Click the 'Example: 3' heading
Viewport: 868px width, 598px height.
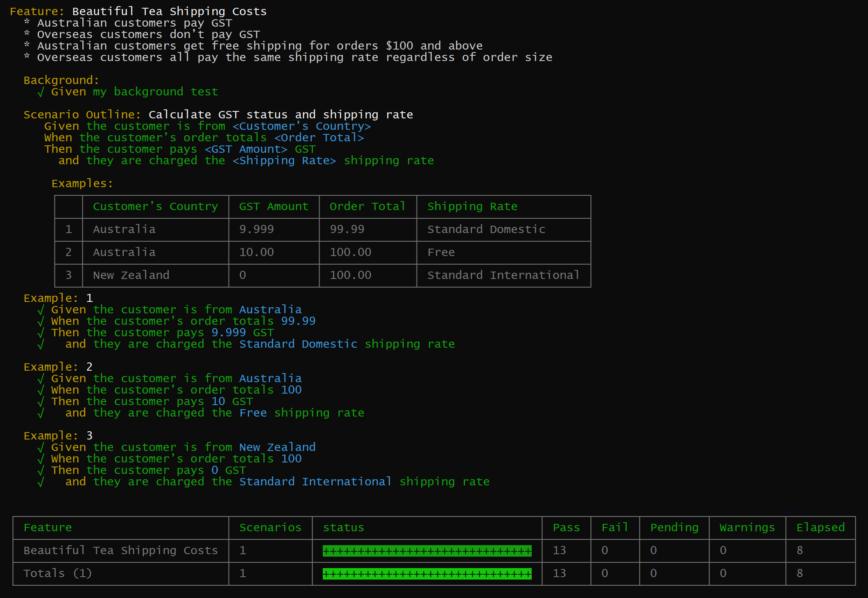coord(58,436)
